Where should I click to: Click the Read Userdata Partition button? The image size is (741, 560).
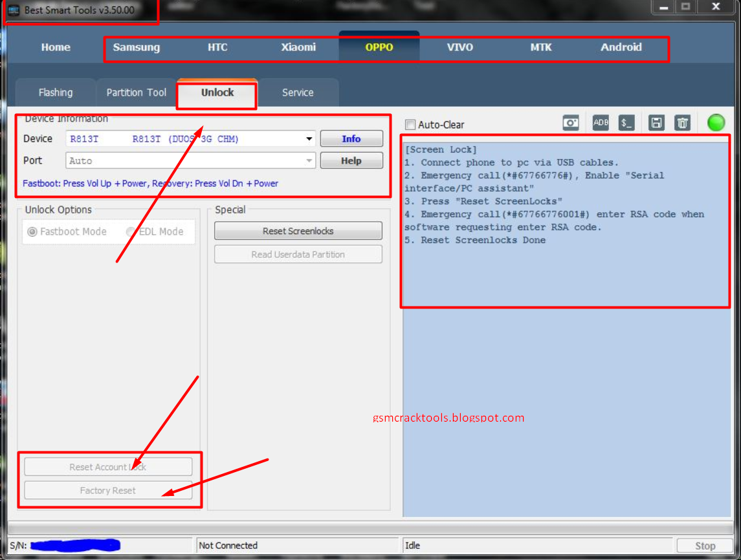pos(298,255)
